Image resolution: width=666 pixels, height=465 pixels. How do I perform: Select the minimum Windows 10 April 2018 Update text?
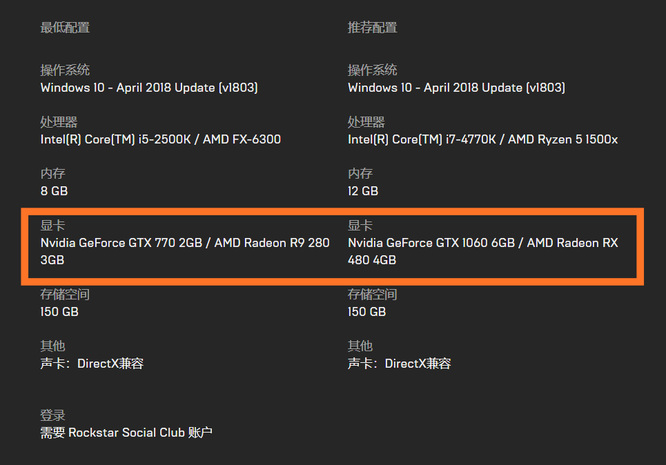tap(149, 88)
